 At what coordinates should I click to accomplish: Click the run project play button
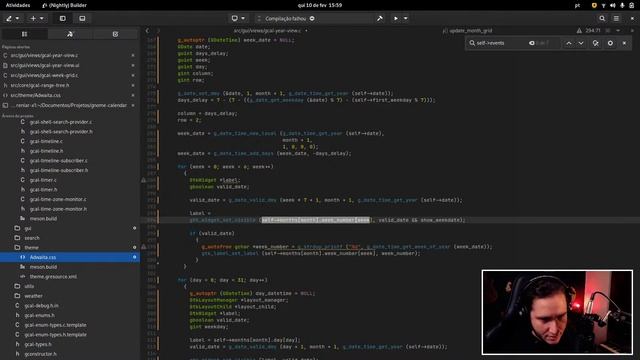point(396,18)
